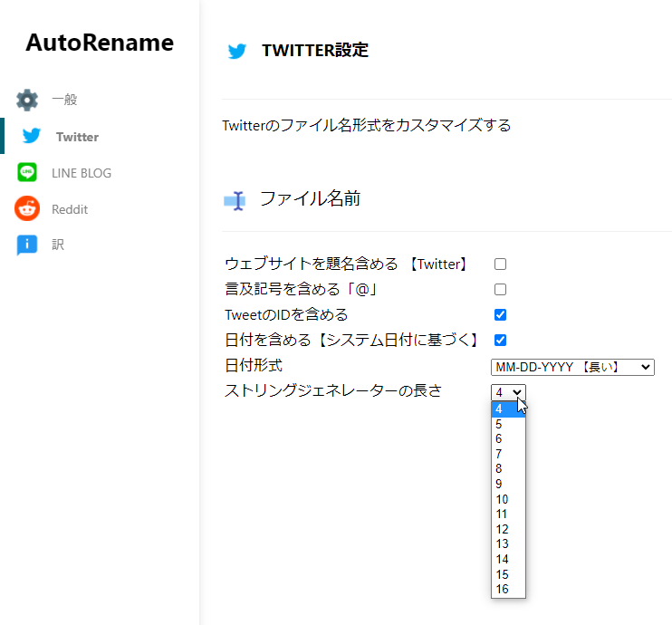672x625 pixels.
Task: Pick option 12 in the open dropdown
Action: (508, 529)
